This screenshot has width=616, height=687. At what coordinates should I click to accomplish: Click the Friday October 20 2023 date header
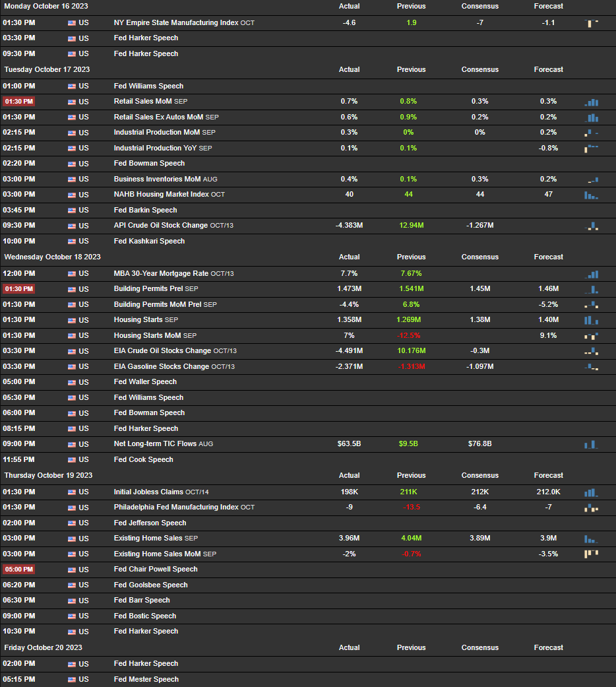[x=43, y=647]
